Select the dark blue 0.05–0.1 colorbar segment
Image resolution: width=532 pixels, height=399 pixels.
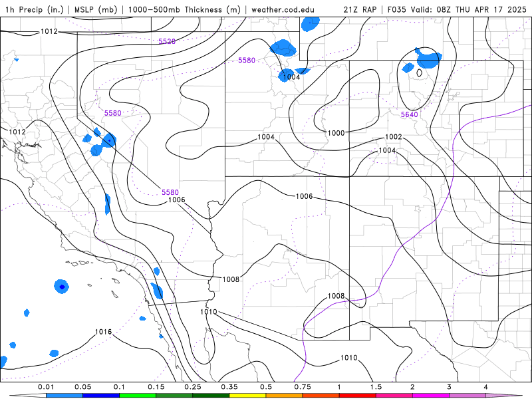(x=101, y=396)
